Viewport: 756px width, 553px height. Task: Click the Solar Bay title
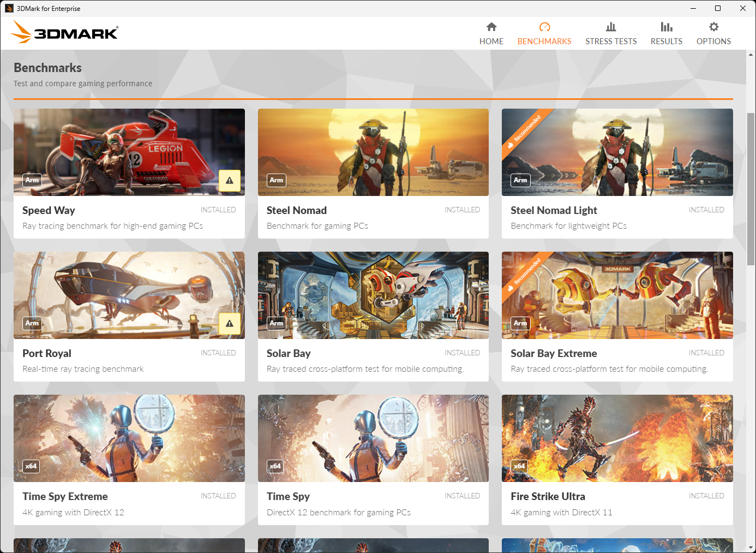point(289,354)
